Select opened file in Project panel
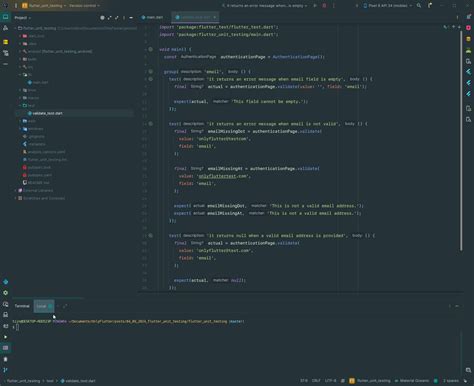This screenshot has height=386, width=474. (102, 18)
